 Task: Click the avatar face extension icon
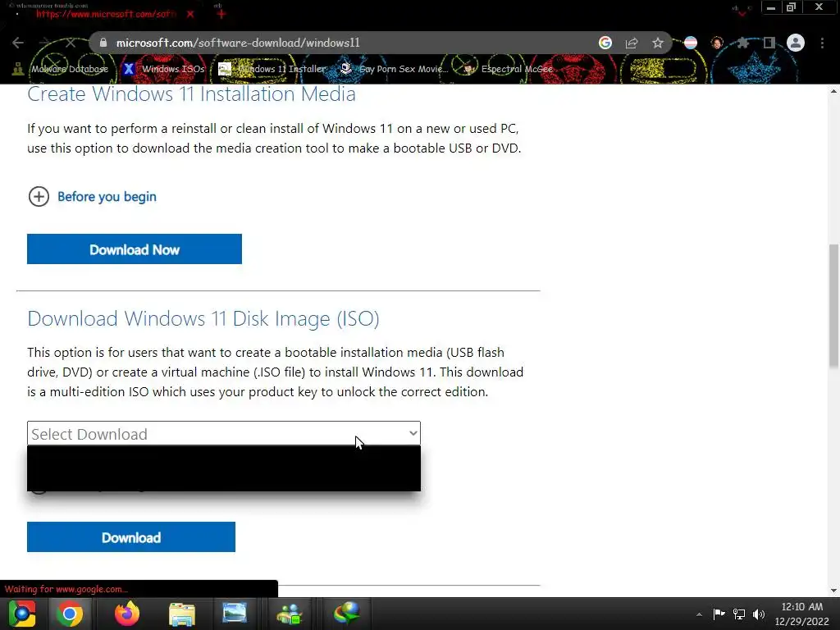pyautogui.click(x=717, y=43)
